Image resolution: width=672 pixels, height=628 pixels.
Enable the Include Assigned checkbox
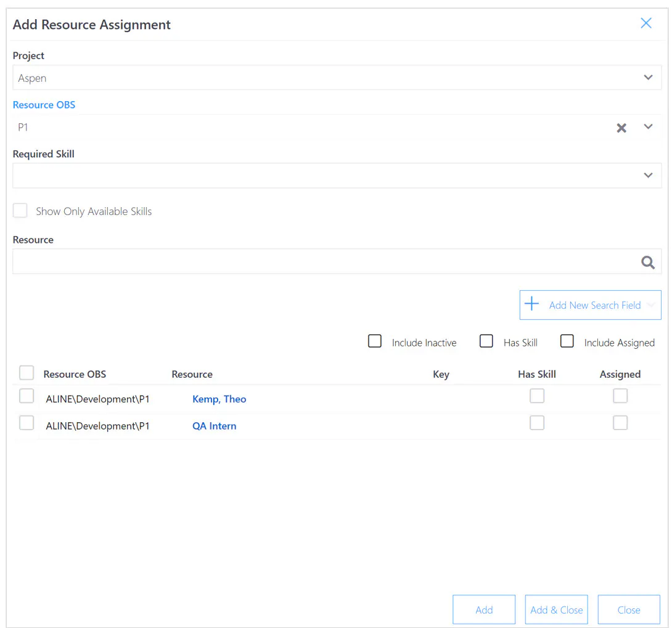[x=567, y=341]
